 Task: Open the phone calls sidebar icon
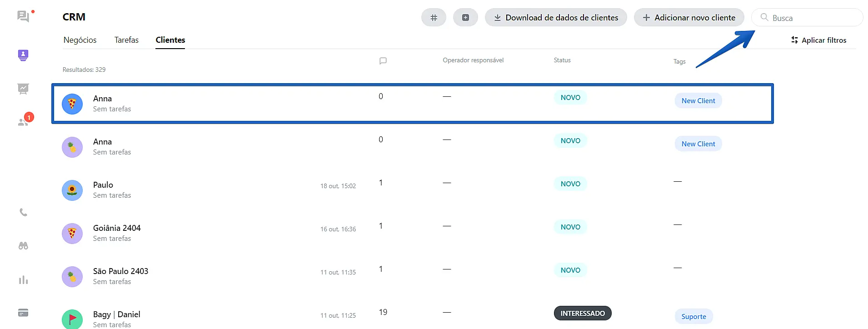click(x=23, y=212)
